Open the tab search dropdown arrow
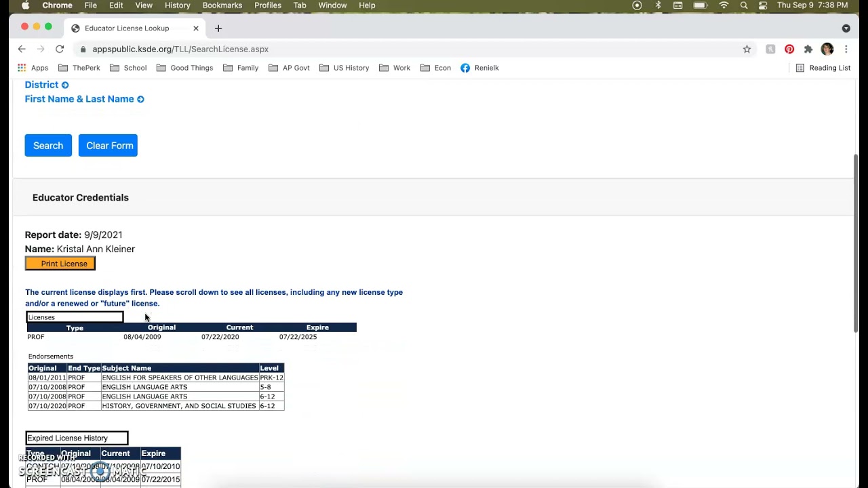The height and width of the screenshot is (488, 868). pyautogui.click(x=846, y=28)
